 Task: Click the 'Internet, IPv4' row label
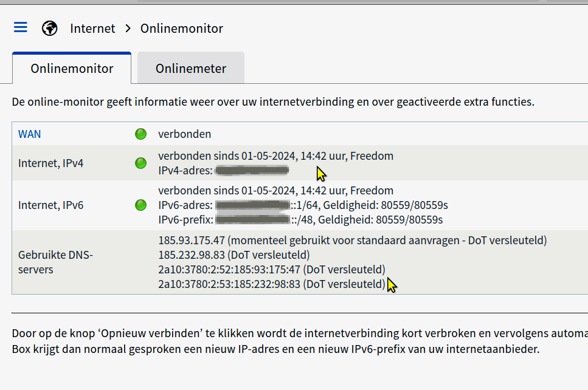[x=50, y=163]
